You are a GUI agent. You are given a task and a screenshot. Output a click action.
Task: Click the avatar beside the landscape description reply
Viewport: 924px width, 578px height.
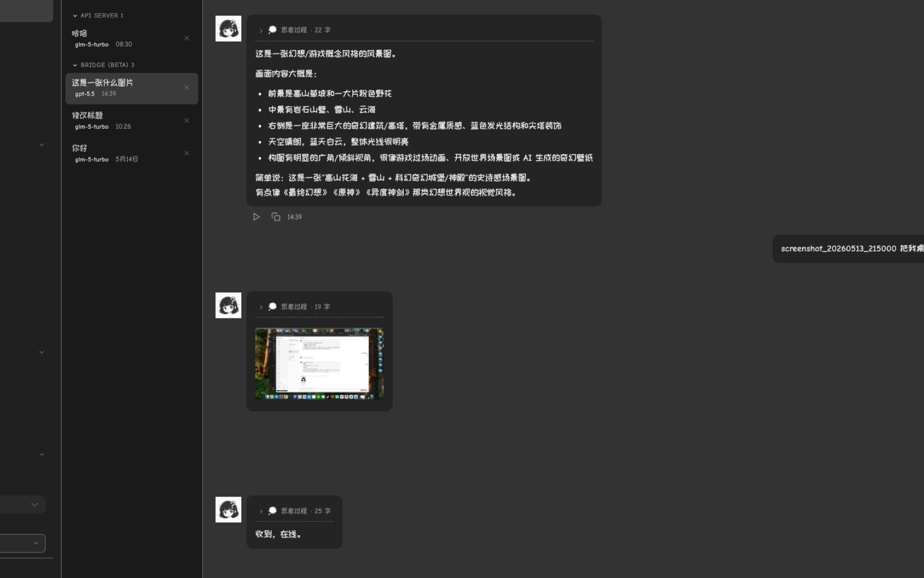(228, 28)
